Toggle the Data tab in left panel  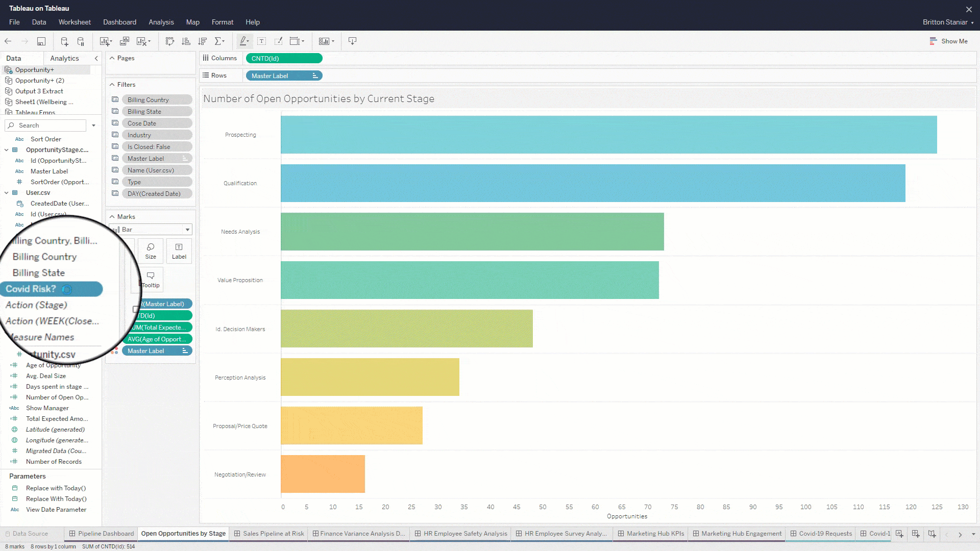click(13, 58)
